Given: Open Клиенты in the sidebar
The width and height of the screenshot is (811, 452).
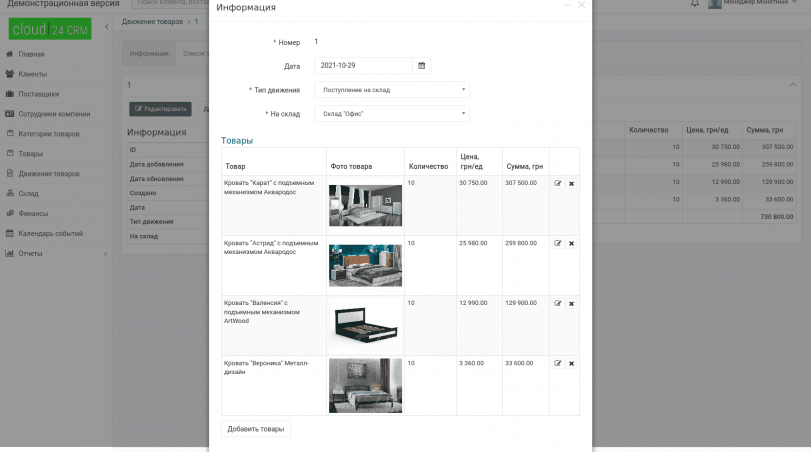Looking at the screenshot, I should [32, 74].
